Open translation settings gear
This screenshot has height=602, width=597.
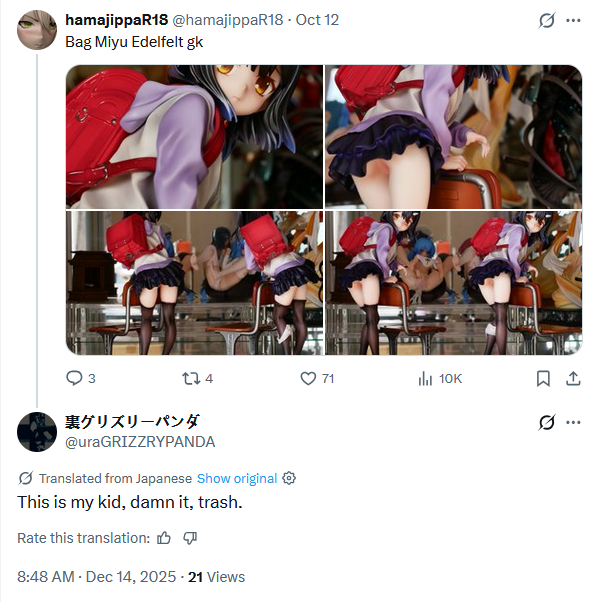click(289, 478)
